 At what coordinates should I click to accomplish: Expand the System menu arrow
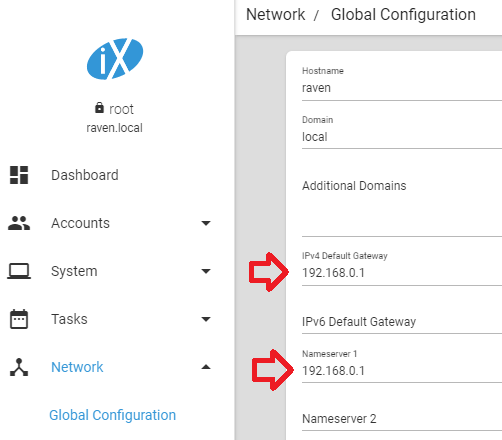coord(206,271)
